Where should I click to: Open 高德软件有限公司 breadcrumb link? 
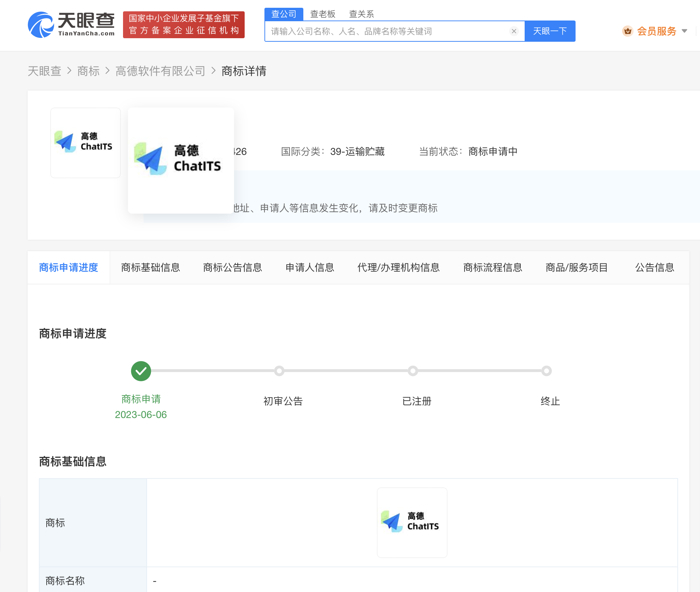pos(161,71)
